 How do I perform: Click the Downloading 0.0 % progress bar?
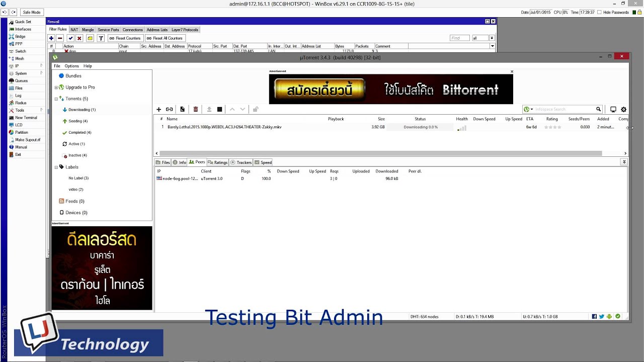pyautogui.click(x=421, y=127)
